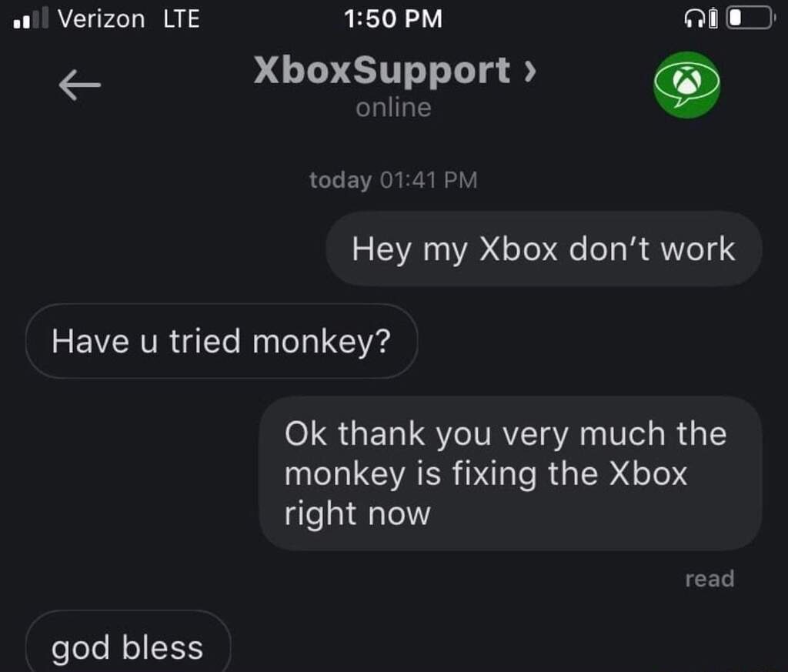Open the XboxSupport green avatar
This screenshot has height=672, width=788.
point(686,85)
